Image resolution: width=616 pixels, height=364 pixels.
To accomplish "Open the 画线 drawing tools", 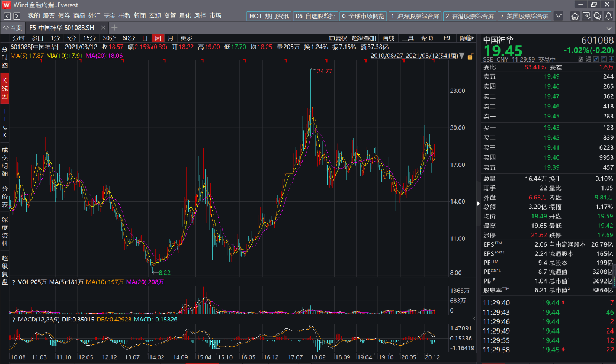I will (388, 38).
